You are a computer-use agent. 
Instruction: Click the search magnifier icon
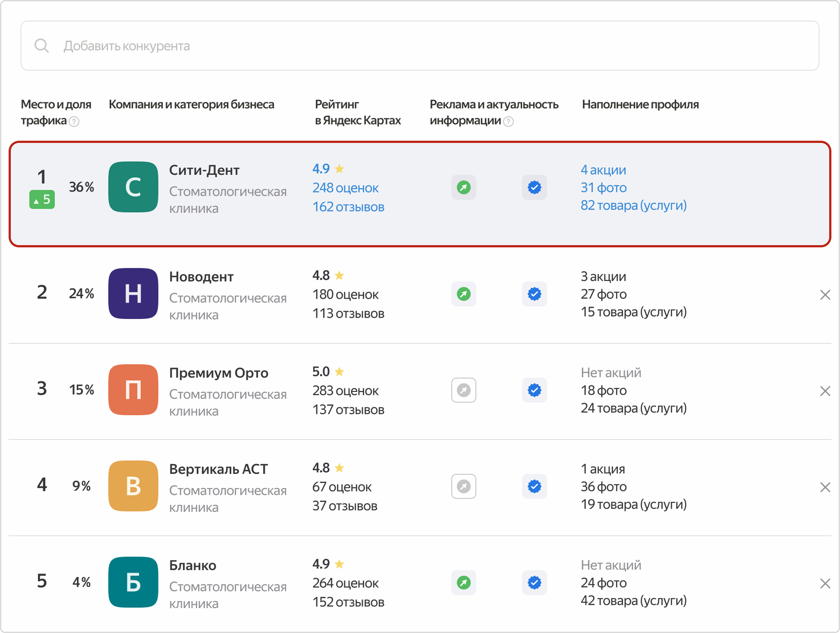42,45
